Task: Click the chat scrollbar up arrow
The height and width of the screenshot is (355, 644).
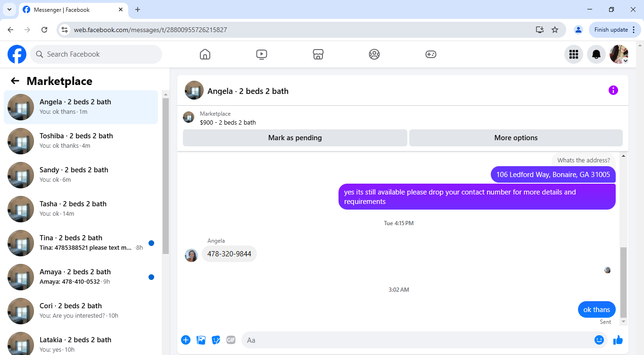Action: pyautogui.click(x=624, y=156)
